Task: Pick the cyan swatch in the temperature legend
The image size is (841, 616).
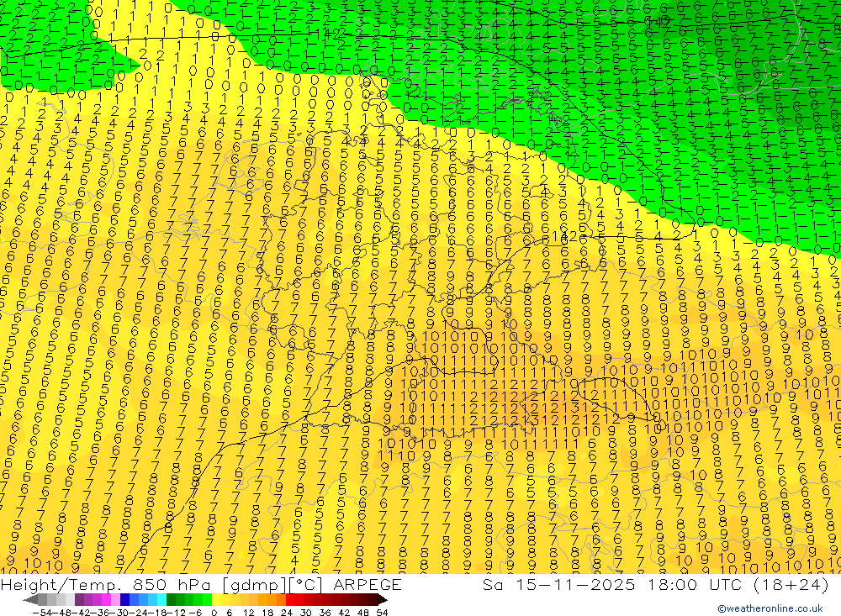Action: click(161, 599)
